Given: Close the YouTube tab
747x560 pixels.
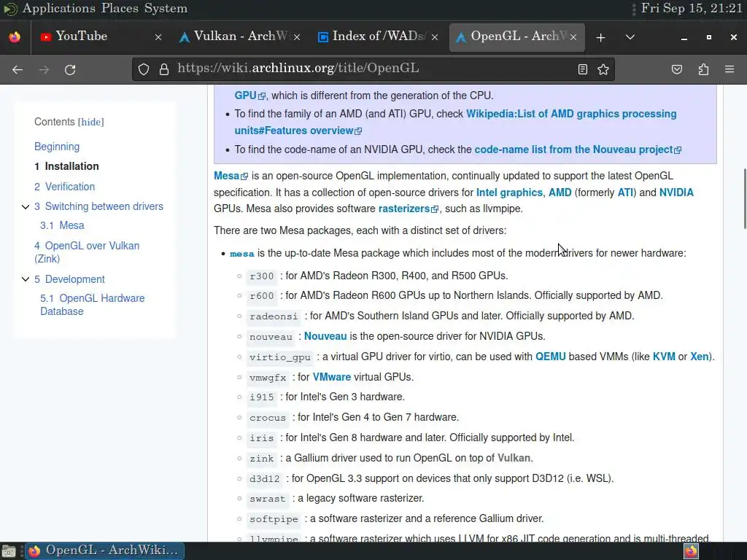Looking at the screenshot, I should point(158,37).
